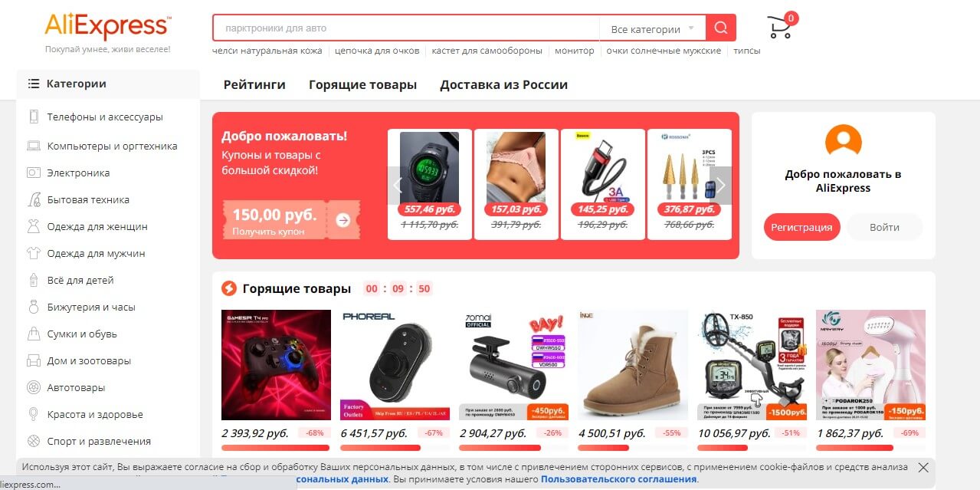Image resolution: width=980 pixels, height=490 pixels.
Task: Click the Регистрация button
Action: click(x=801, y=227)
